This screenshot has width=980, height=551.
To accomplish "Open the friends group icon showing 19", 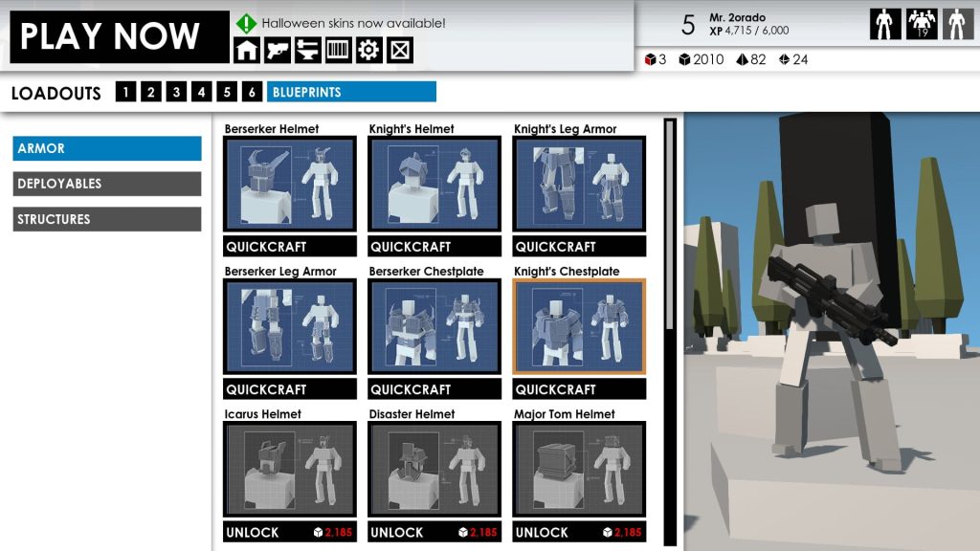I will [921, 25].
